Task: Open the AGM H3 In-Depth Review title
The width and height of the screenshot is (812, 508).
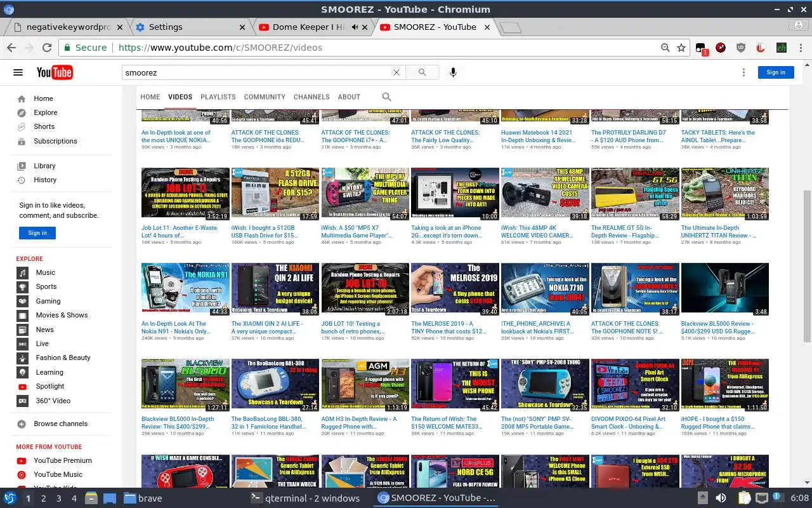Action: [359, 422]
